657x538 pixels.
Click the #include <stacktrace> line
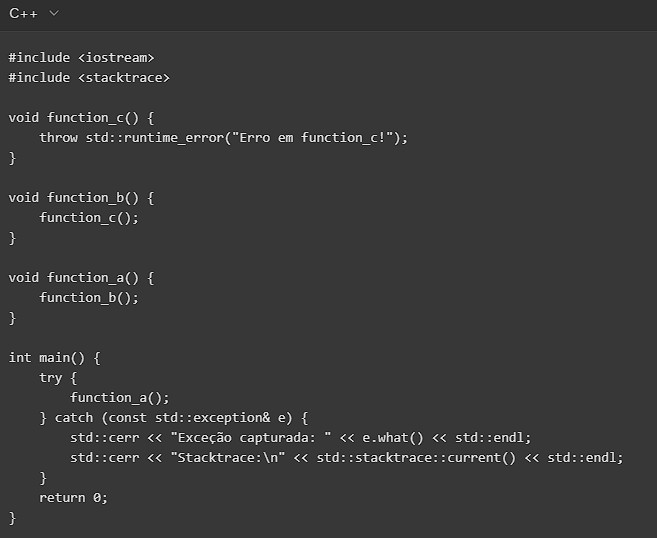[89, 77]
